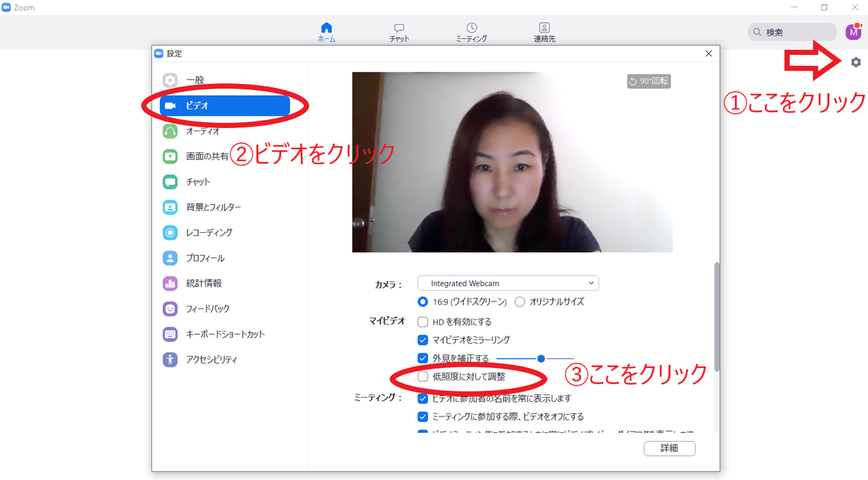
Task: Switch to the ミーティング tab
Action: click(x=471, y=31)
